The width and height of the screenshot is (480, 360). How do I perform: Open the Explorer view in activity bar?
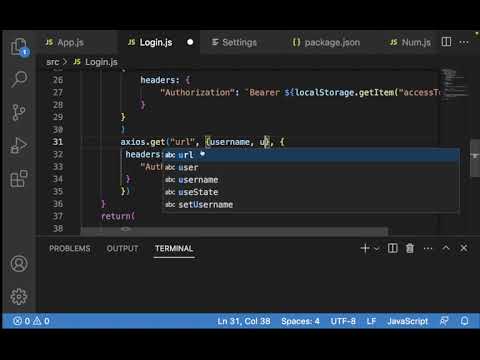pyautogui.click(x=19, y=47)
